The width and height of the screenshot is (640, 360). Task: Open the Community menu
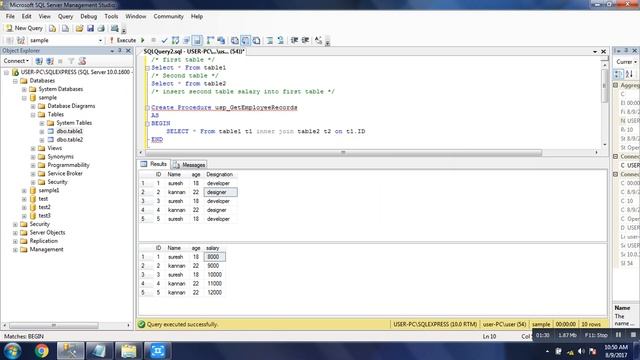pyautogui.click(x=169, y=16)
